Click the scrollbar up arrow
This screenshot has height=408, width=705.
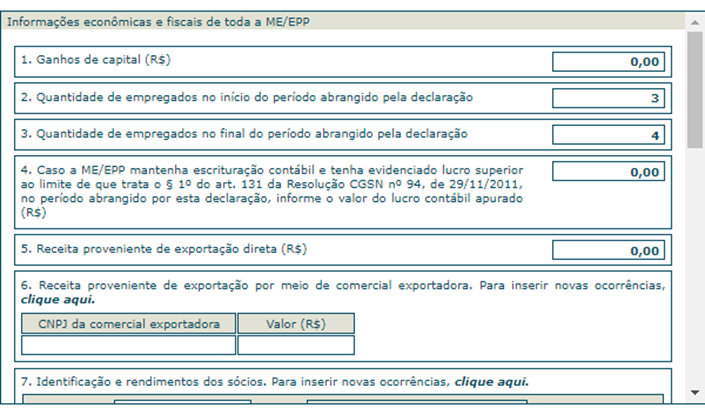(695, 22)
